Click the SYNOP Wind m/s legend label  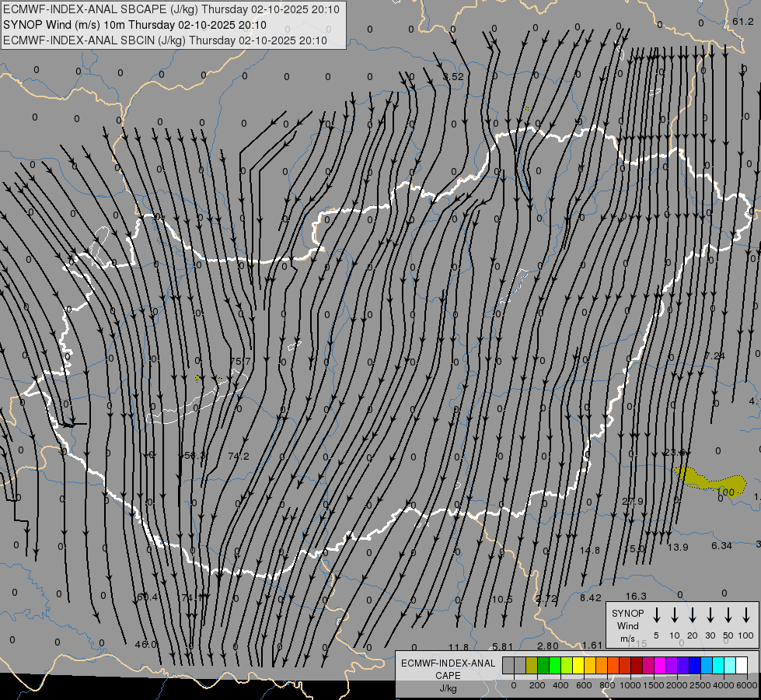627,625
